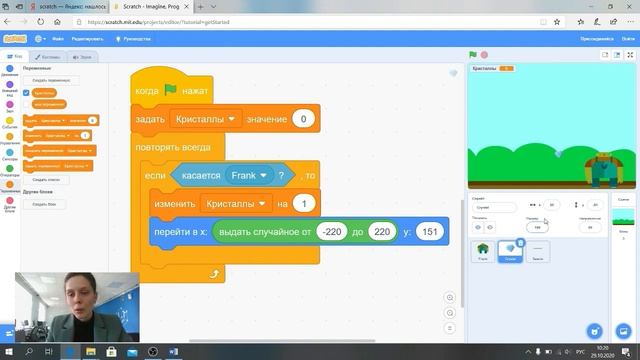
Task: Hide the sprite with the crossed eye button
Action: pyautogui.click(x=490, y=227)
